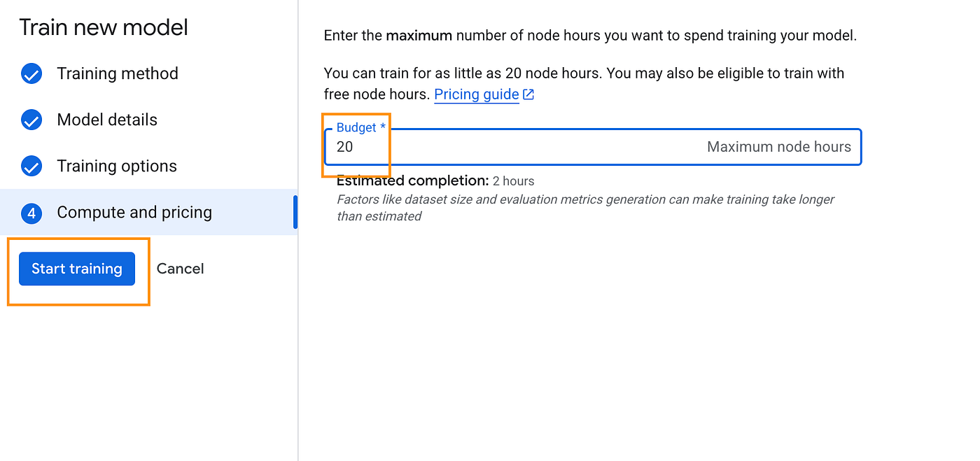Viewport: 980px width, 461px height.
Task: Click the italic note about dataset size
Action: 585,208
